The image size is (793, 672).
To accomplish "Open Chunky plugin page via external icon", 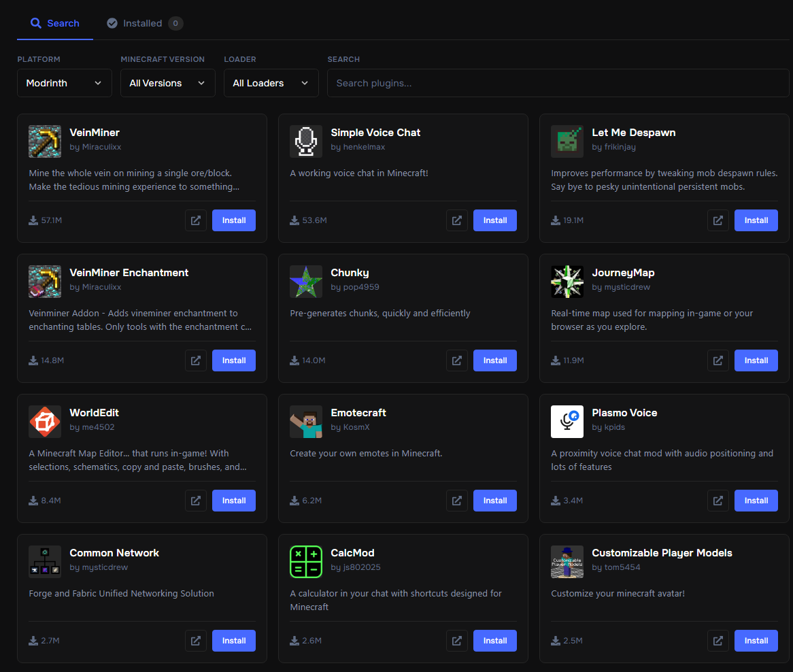I will (x=456, y=360).
